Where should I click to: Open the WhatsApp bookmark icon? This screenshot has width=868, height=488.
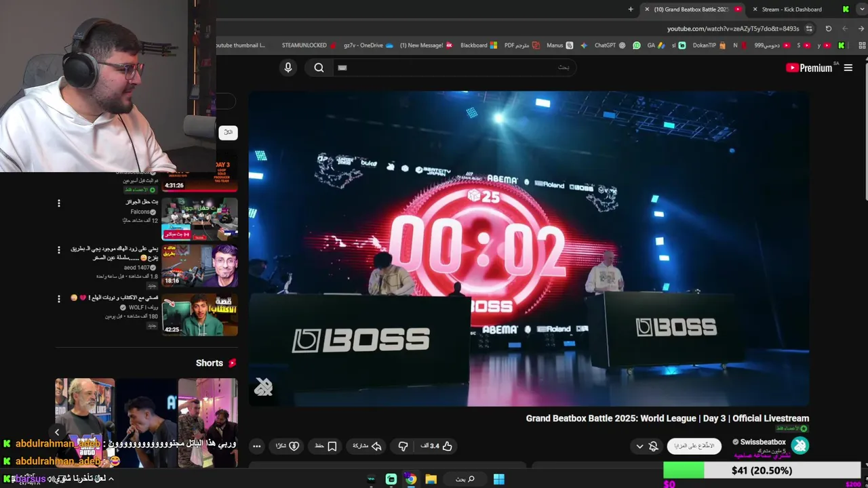tap(636, 45)
